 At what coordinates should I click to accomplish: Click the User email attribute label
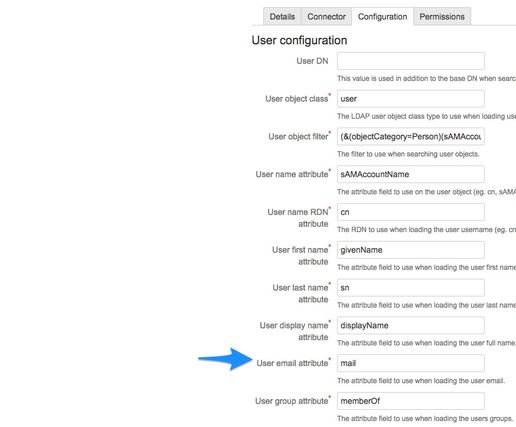click(292, 363)
